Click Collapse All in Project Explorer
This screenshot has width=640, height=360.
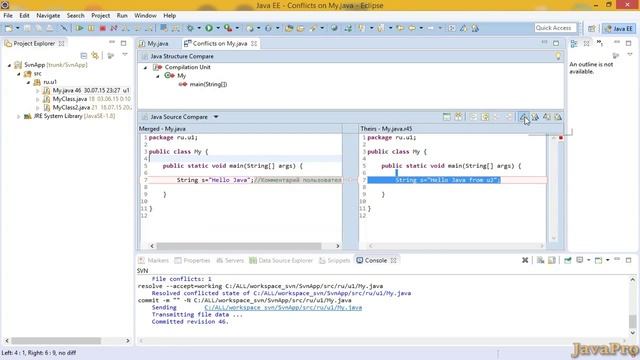tap(84, 56)
